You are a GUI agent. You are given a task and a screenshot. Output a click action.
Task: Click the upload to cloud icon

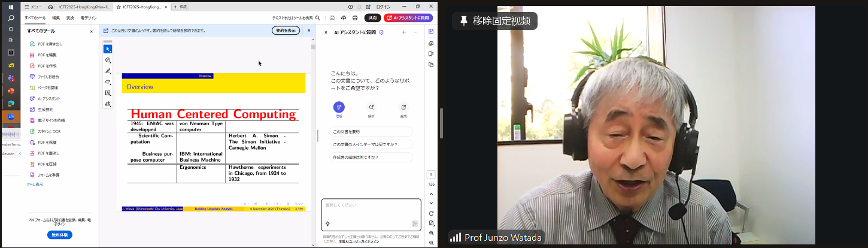[x=344, y=18]
